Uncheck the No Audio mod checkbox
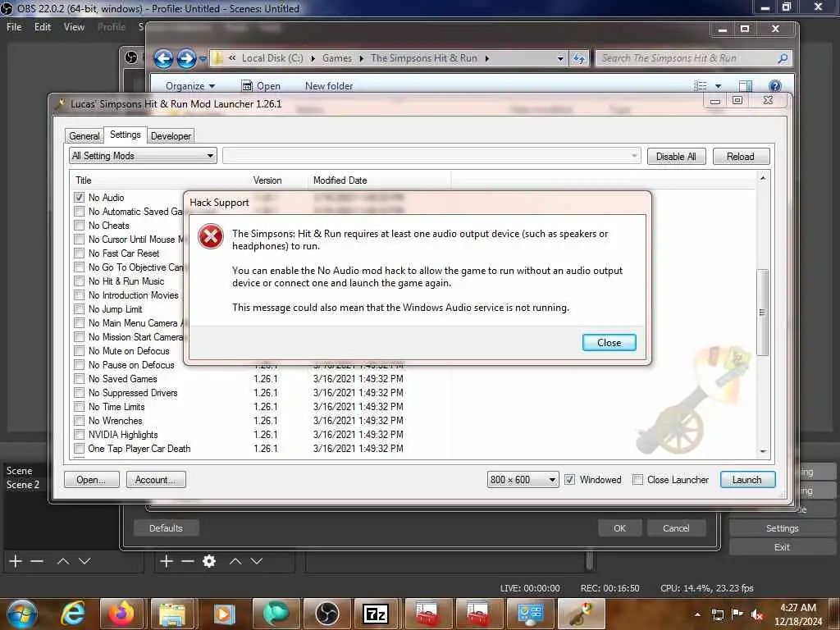840x630 pixels. pos(80,197)
